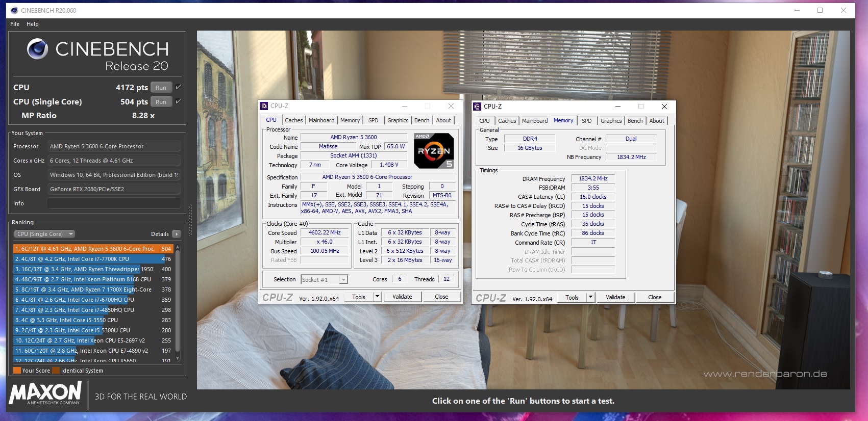868x421 pixels.
Task: Click the ranking list vertical scrollbar
Action: (178, 301)
